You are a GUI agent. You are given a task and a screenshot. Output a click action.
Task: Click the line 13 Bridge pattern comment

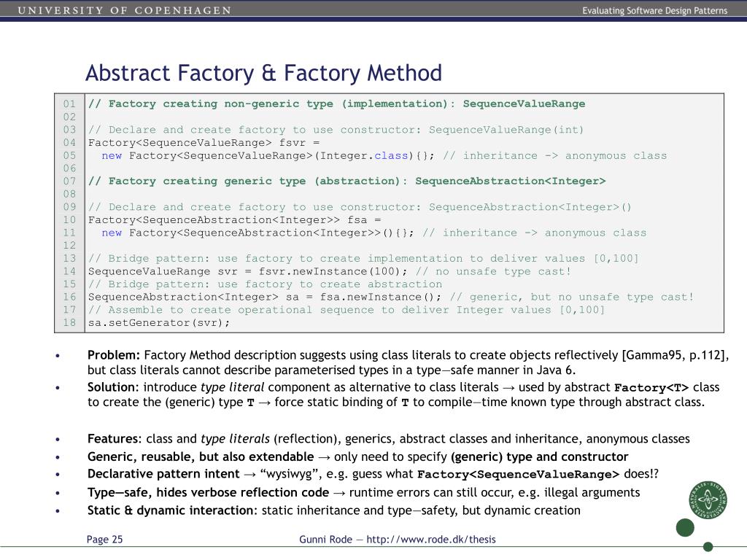tap(363, 258)
